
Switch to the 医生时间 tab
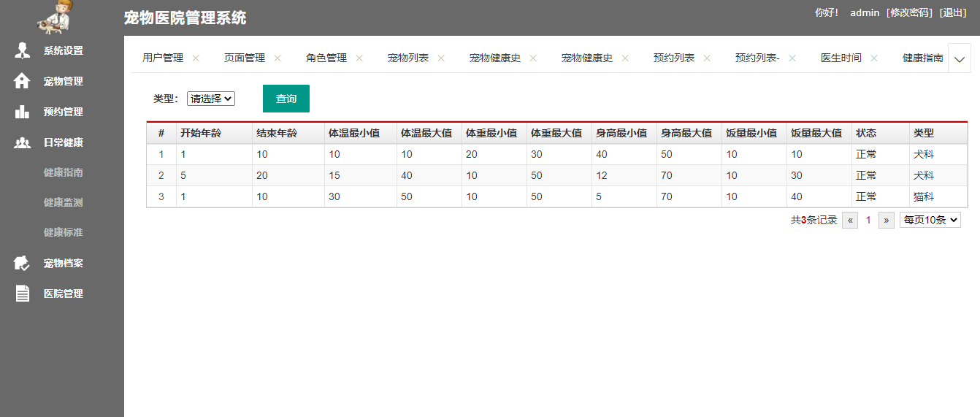point(841,58)
